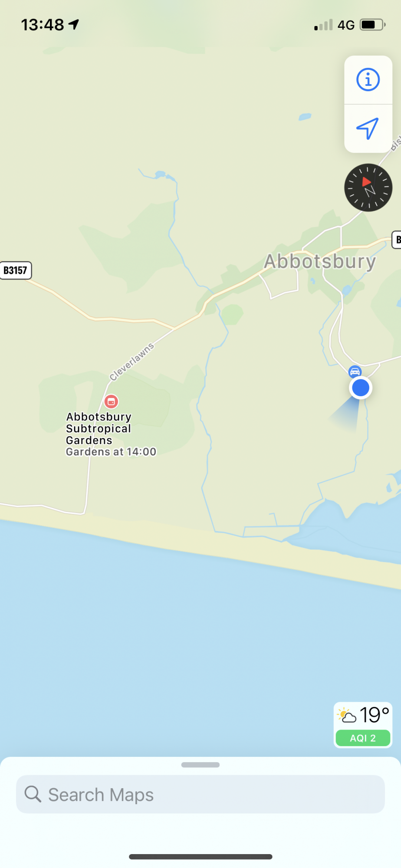Tap the bottom home indicator bar

[x=200, y=857]
